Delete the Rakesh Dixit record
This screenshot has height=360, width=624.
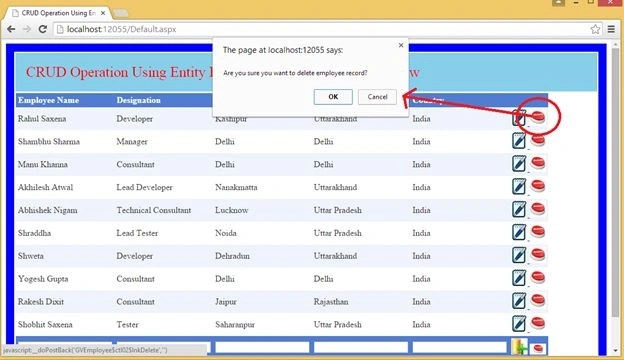click(x=538, y=300)
